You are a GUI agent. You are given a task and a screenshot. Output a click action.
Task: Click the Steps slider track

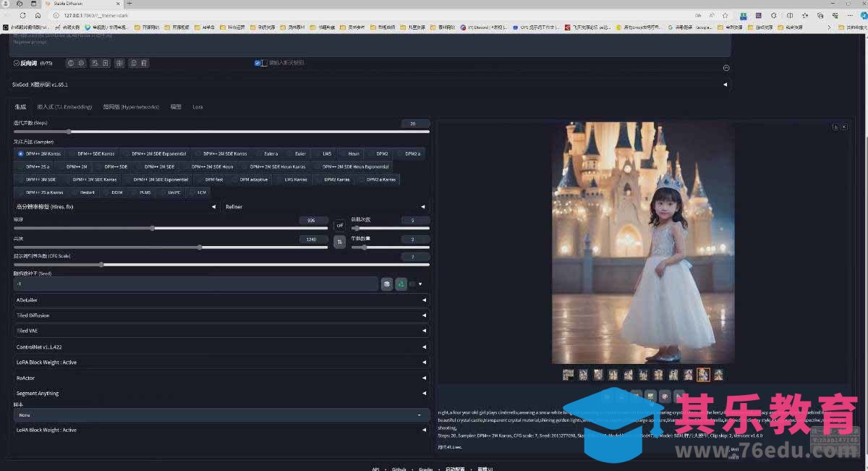tap(221, 132)
